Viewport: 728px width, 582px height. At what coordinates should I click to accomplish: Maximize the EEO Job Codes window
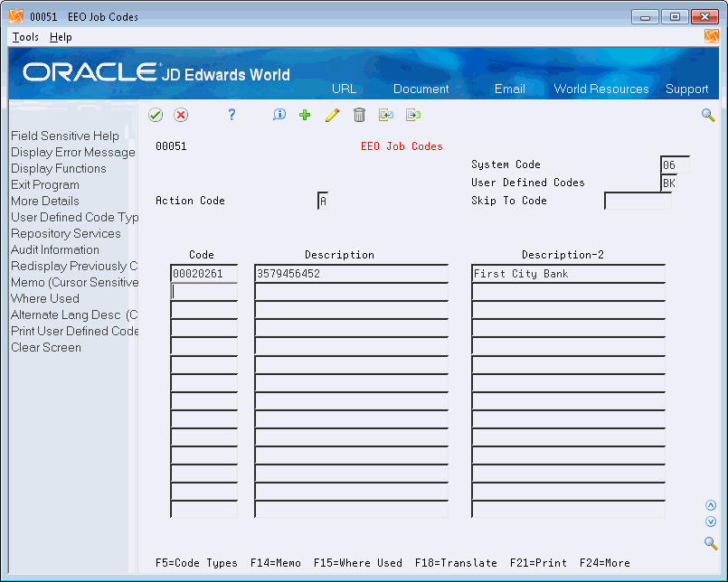pos(675,16)
